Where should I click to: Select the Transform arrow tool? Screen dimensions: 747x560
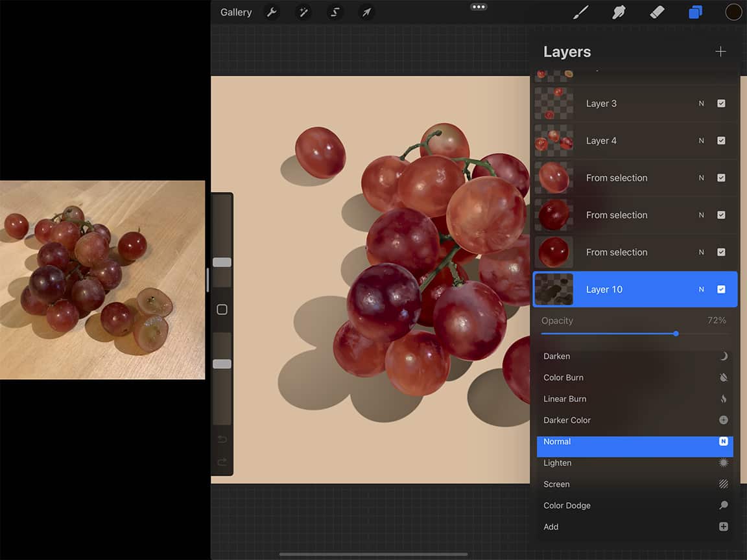pos(366,12)
